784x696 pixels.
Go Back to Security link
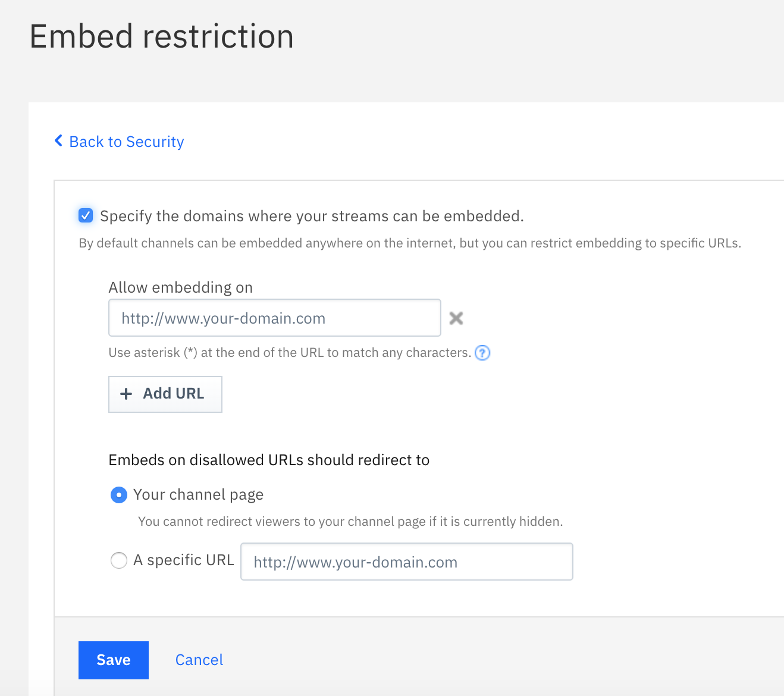tap(127, 142)
